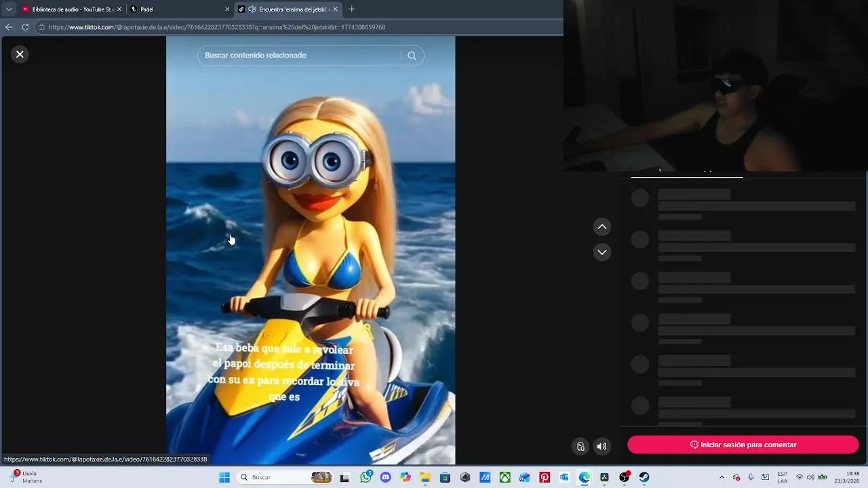Reload the TikTok page
Screen dimensions: 868x488
click(25, 27)
